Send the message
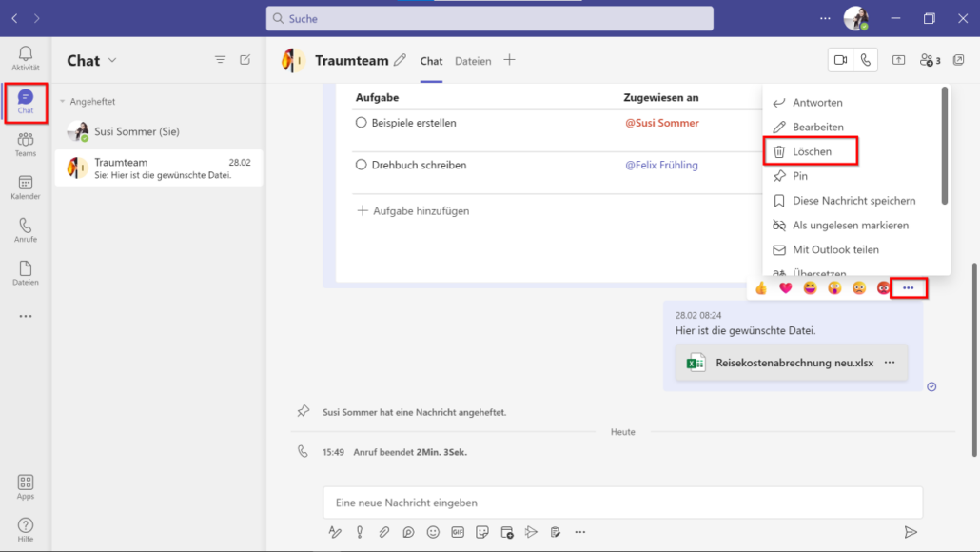980x552 pixels. point(910,534)
